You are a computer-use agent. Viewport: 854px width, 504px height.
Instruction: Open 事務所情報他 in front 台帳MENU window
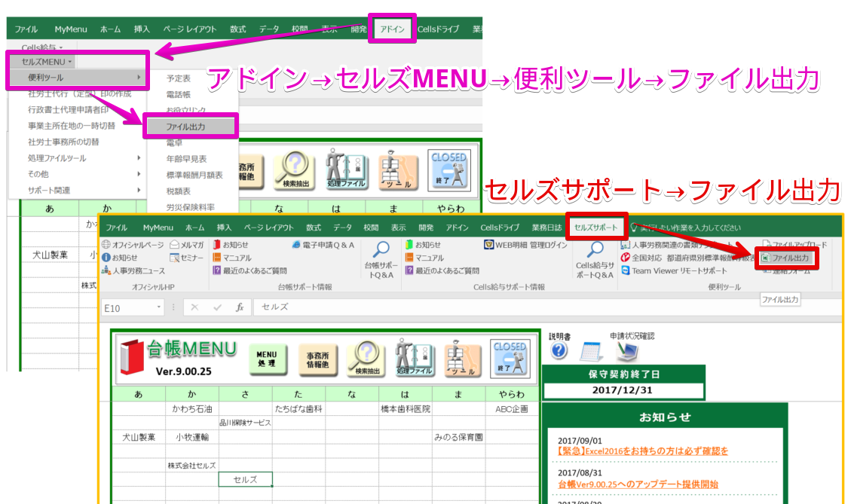[317, 360]
